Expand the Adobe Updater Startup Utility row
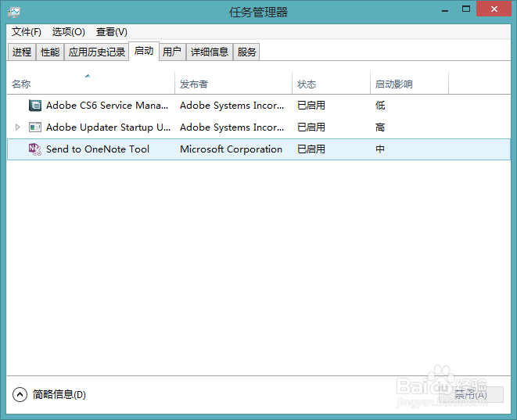Screen dimensions: 517x420 (17, 127)
